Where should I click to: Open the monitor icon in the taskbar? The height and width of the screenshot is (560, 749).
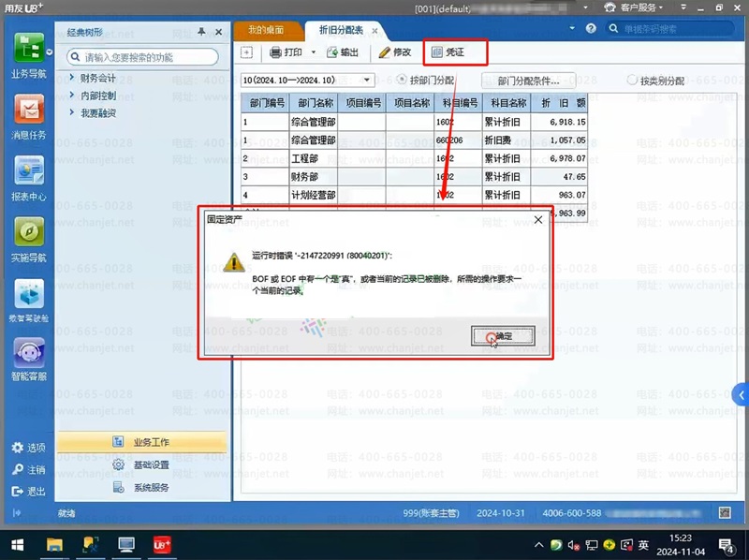126,545
